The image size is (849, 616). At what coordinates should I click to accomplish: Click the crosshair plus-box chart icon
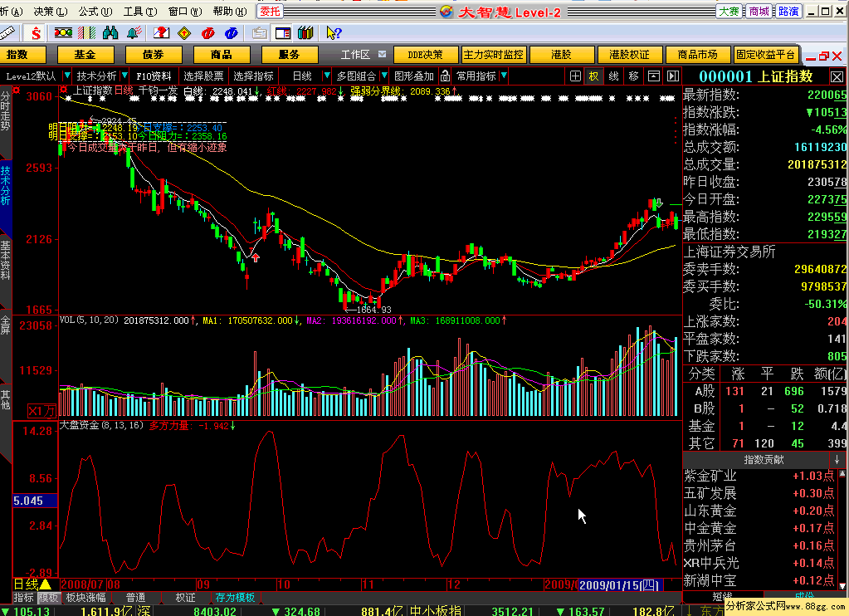tap(576, 76)
